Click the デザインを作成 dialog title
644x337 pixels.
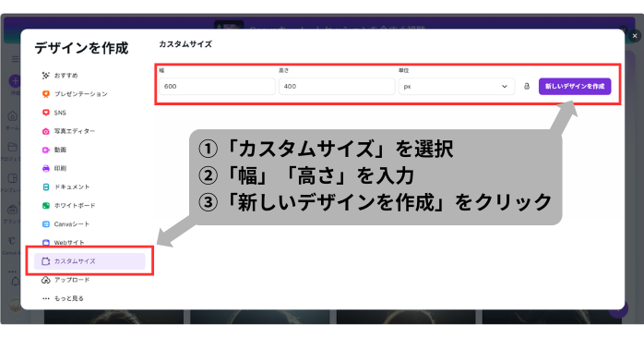81,49
